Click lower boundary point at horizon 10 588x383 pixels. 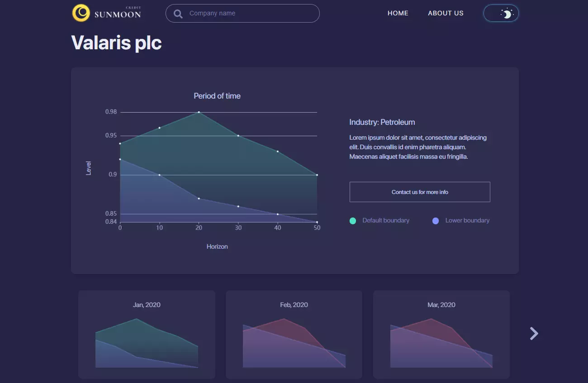[x=159, y=175]
